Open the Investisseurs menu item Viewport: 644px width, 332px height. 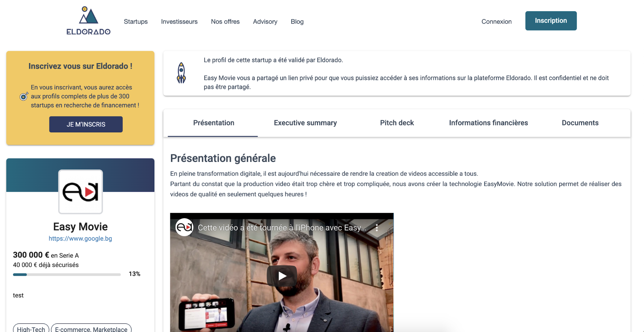click(x=179, y=22)
